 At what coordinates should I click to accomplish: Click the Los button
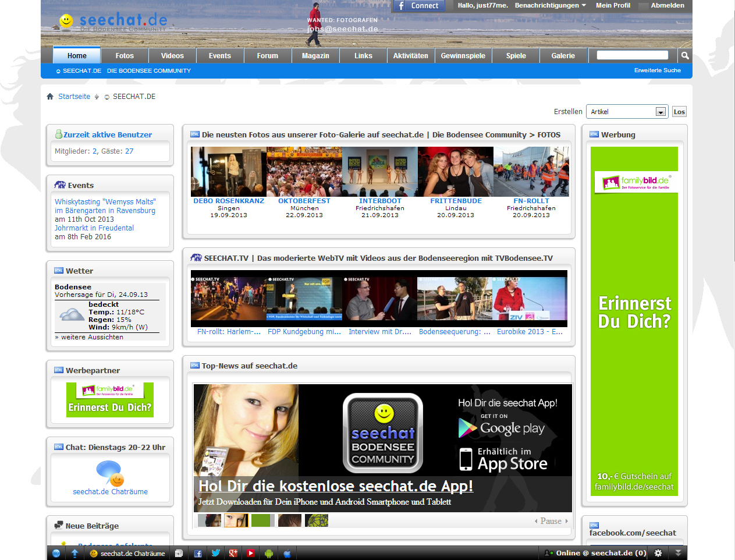click(x=679, y=112)
